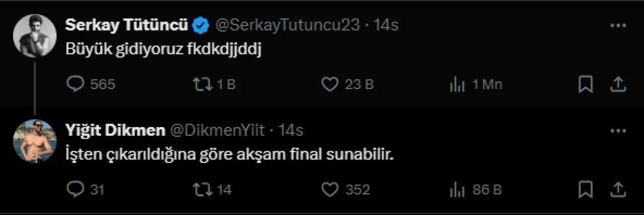Screen dimensions: 644x215
Task: Open more options on Serkay Tütüncü's tweet
Action: tap(617, 26)
